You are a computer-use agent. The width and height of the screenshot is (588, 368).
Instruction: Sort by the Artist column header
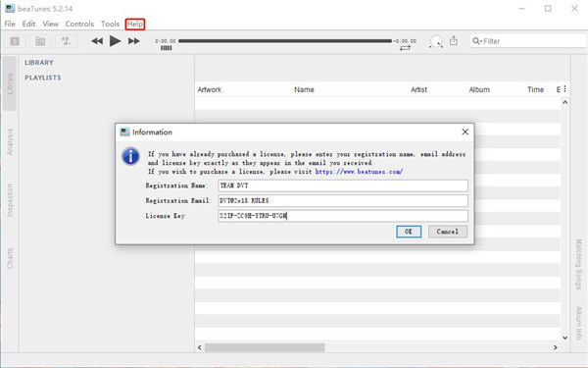418,89
